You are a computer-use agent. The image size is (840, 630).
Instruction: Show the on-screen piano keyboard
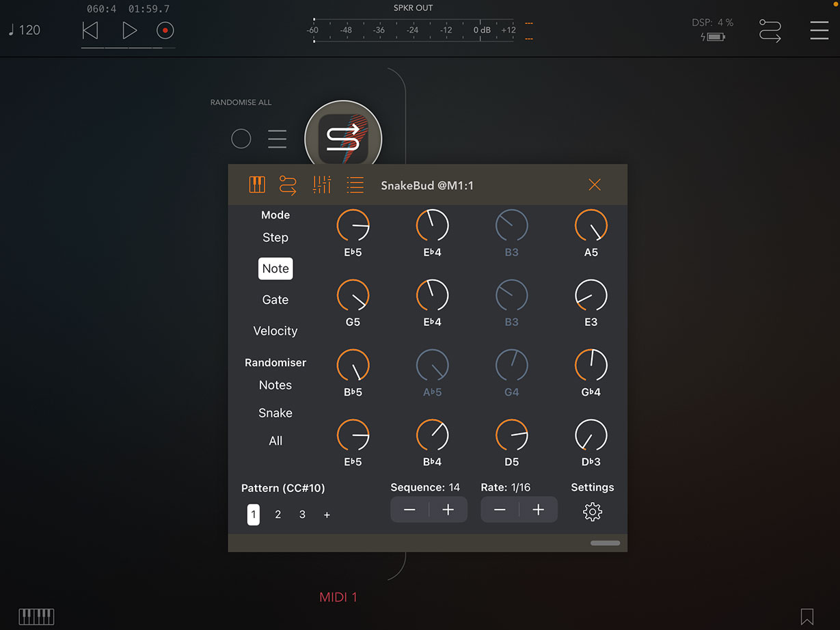point(36,616)
